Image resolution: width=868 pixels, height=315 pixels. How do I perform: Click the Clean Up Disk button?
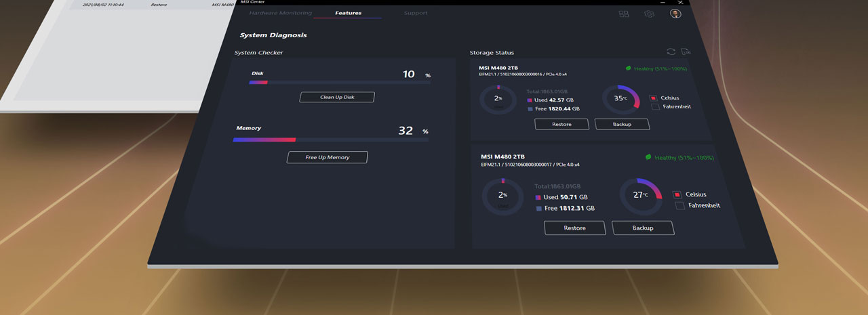337,97
